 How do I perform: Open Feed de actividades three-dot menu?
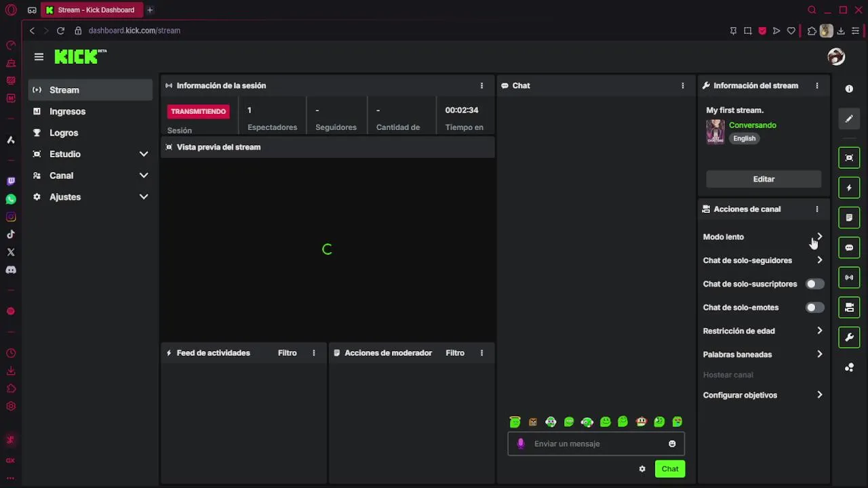313,353
